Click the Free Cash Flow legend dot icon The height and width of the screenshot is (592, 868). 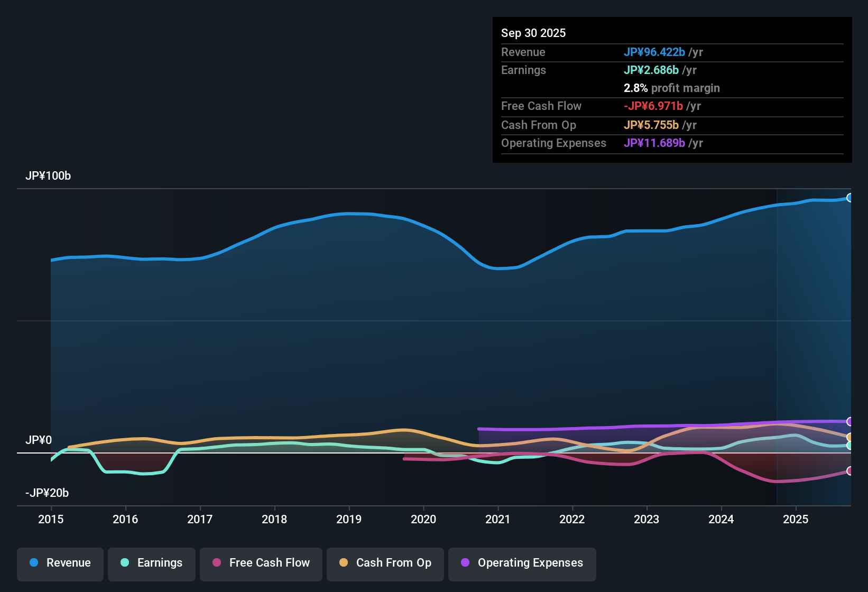pos(216,563)
